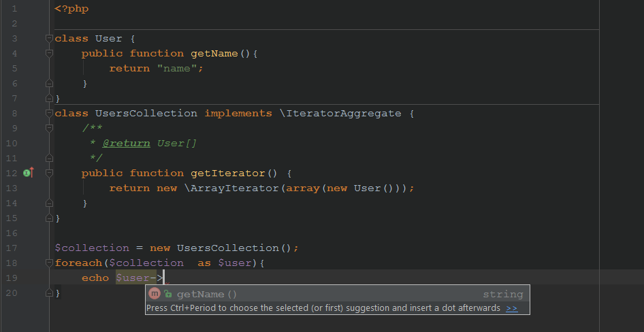
Task: Click the 'echo' keyword on line 19
Action: 95,278
